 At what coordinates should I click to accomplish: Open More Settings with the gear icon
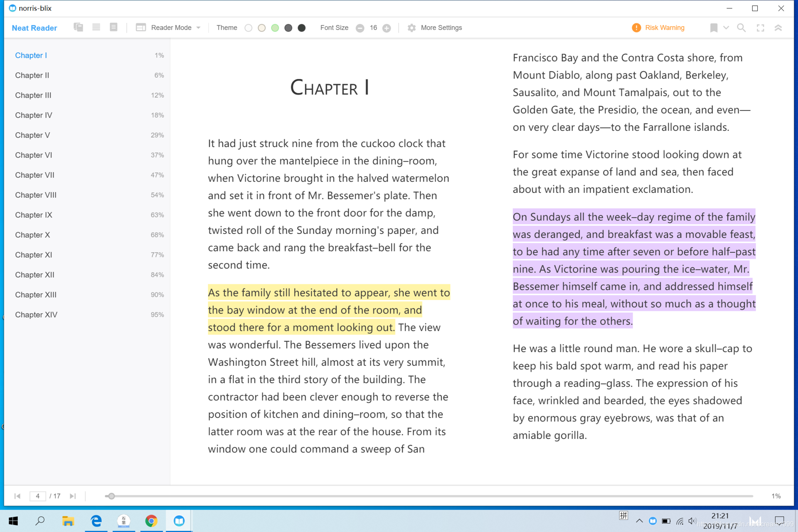click(411, 27)
